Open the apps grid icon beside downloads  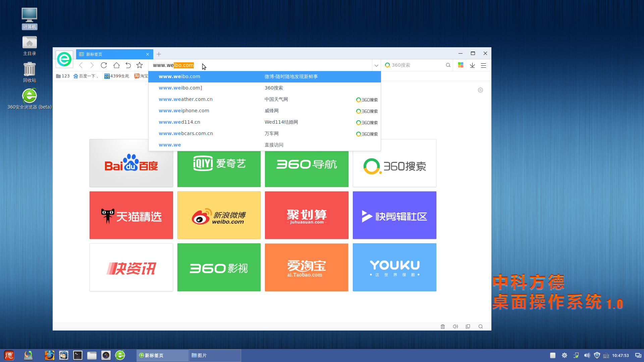[461, 65]
